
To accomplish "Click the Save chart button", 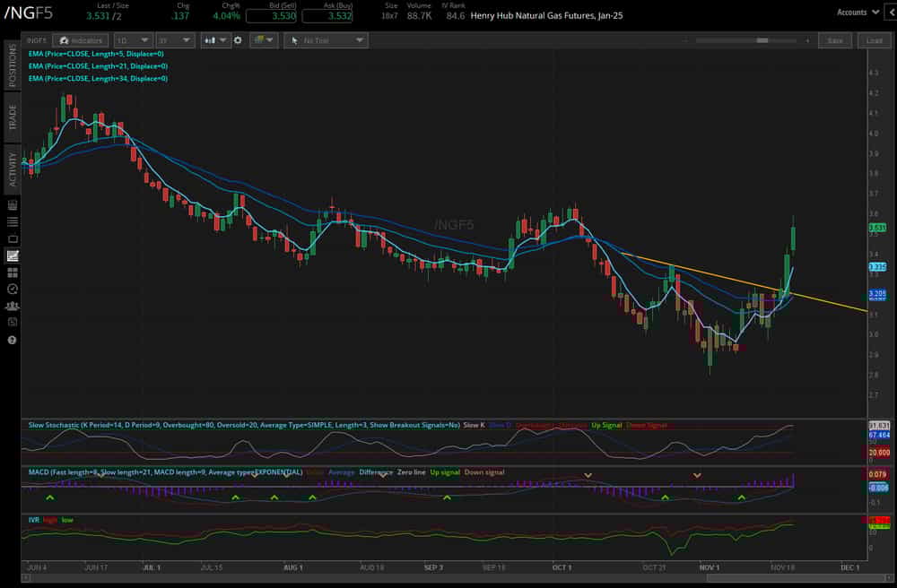I will [835, 40].
